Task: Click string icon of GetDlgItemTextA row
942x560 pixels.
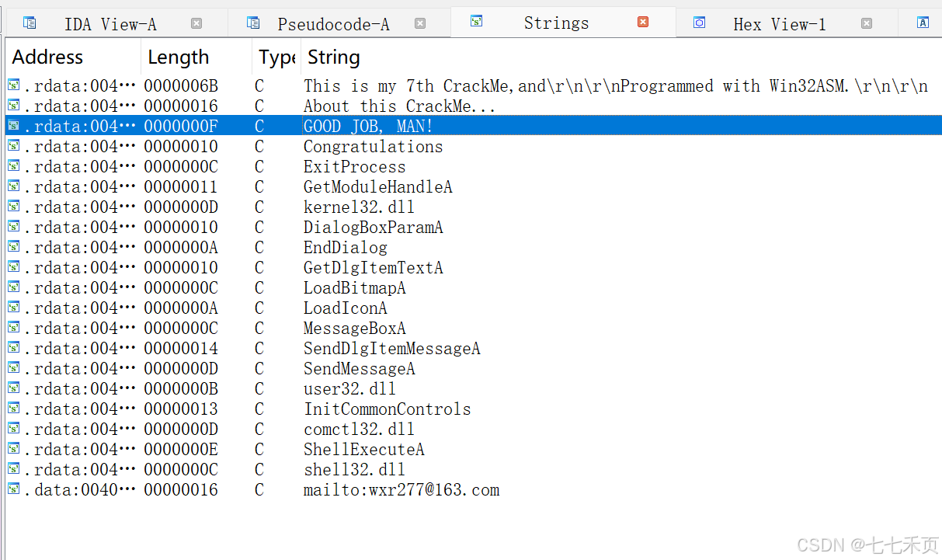Action: (13, 266)
